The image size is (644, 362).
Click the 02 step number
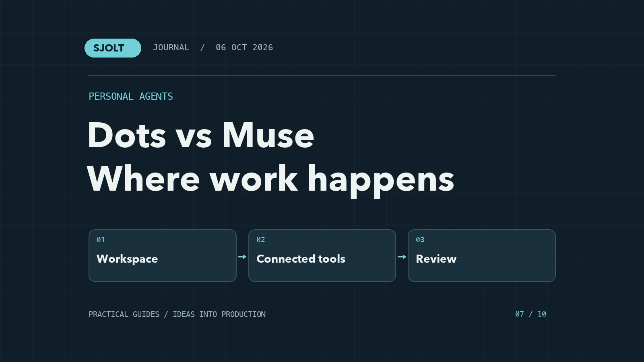261,240
